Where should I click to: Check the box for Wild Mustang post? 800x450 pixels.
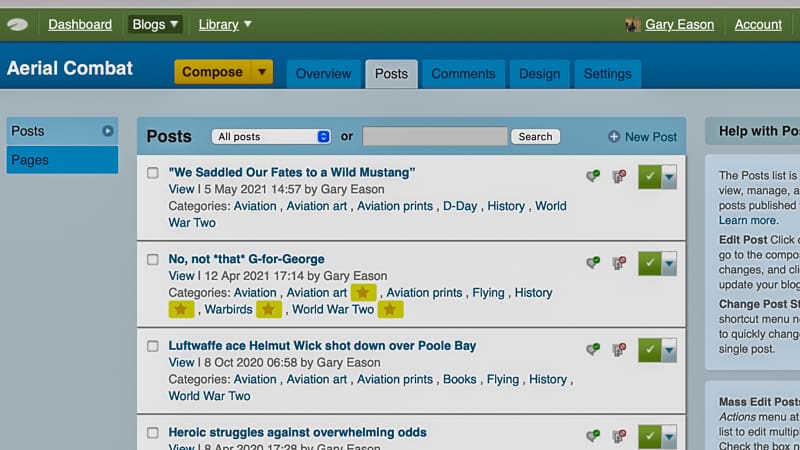(x=153, y=173)
